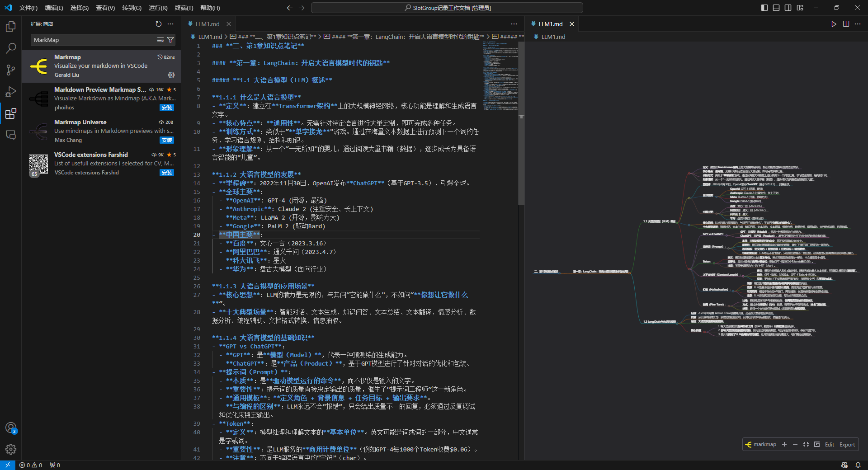Open the Search icon in activity bar
The width and height of the screenshot is (868, 470).
(x=11, y=48)
